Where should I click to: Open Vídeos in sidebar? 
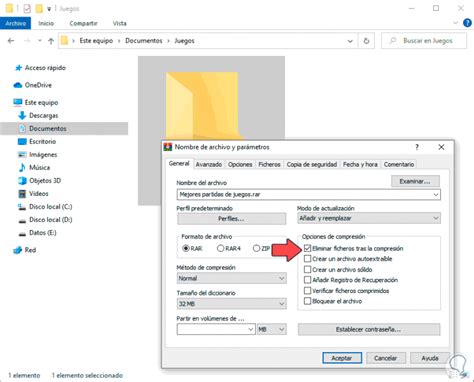coord(33,193)
